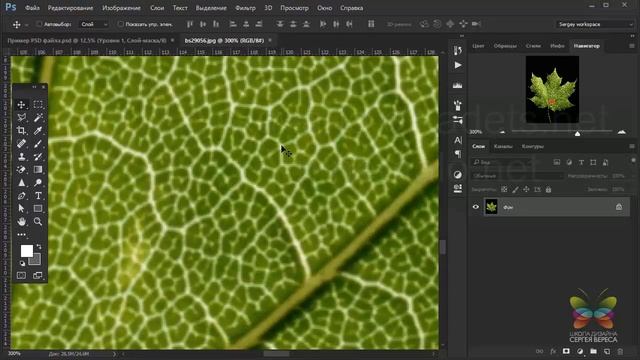This screenshot has height=360, width=640.
Task: Select the Brush tool
Action: 38,144
